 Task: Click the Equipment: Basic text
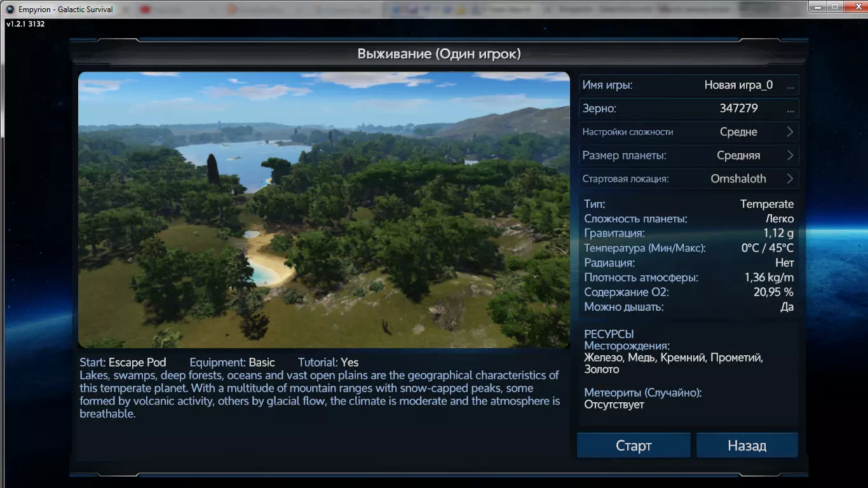pos(233,363)
